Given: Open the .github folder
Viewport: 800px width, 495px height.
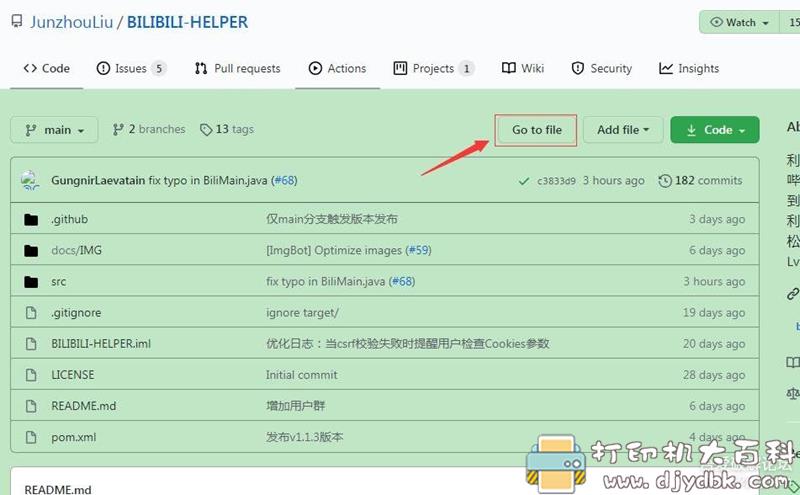Looking at the screenshot, I should pyautogui.click(x=69, y=219).
